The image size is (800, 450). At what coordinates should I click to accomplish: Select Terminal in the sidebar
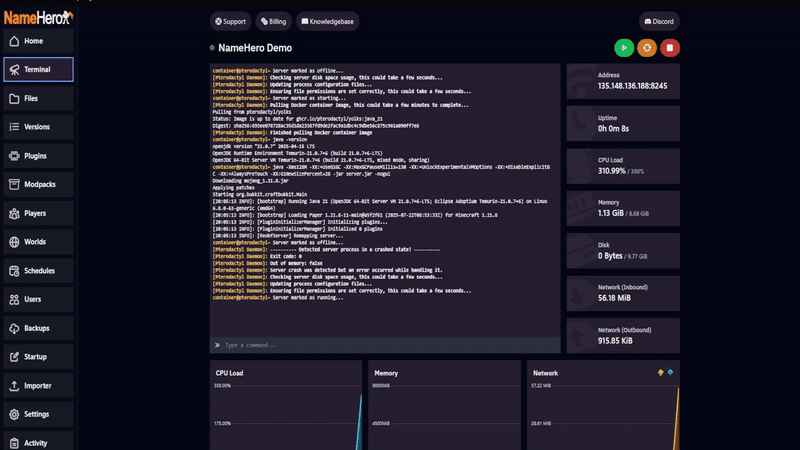point(38,69)
